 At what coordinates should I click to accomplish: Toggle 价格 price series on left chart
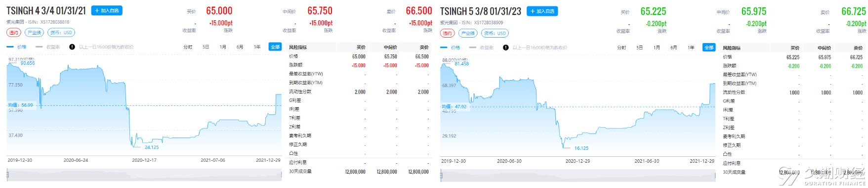click(x=16, y=47)
